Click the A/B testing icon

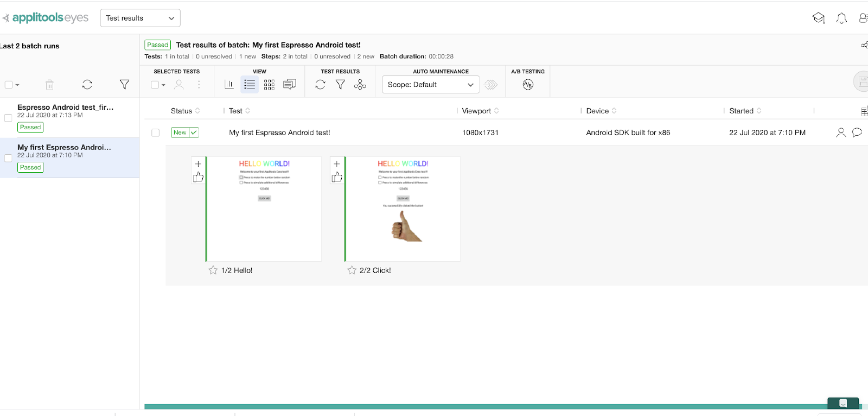(x=528, y=85)
